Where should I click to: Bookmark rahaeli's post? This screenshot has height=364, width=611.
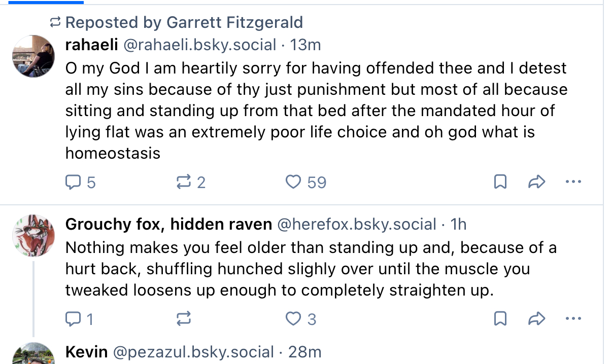pyautogui.click(x=500, y=182)
